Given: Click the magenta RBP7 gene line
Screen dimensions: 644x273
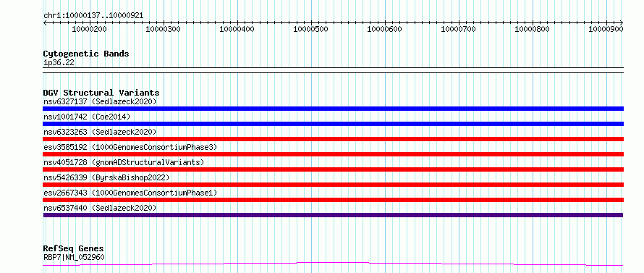Looking at the screenshot, I should pos(333,264).
